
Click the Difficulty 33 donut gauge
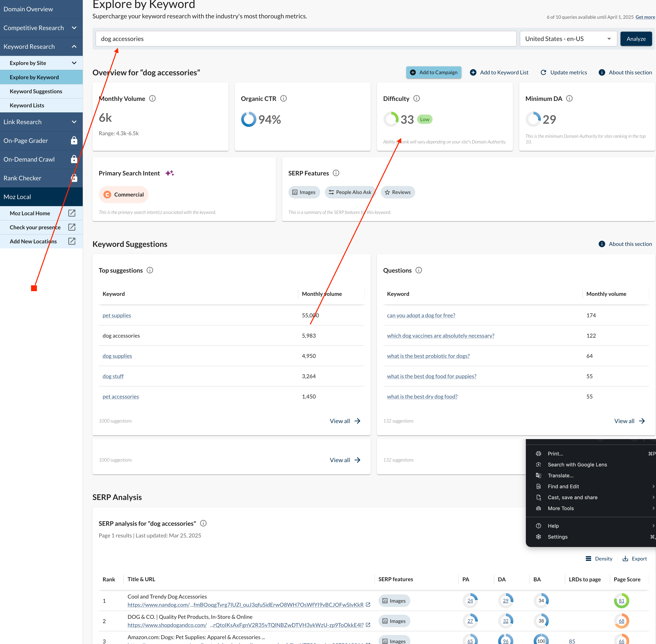tap(391, 119)
